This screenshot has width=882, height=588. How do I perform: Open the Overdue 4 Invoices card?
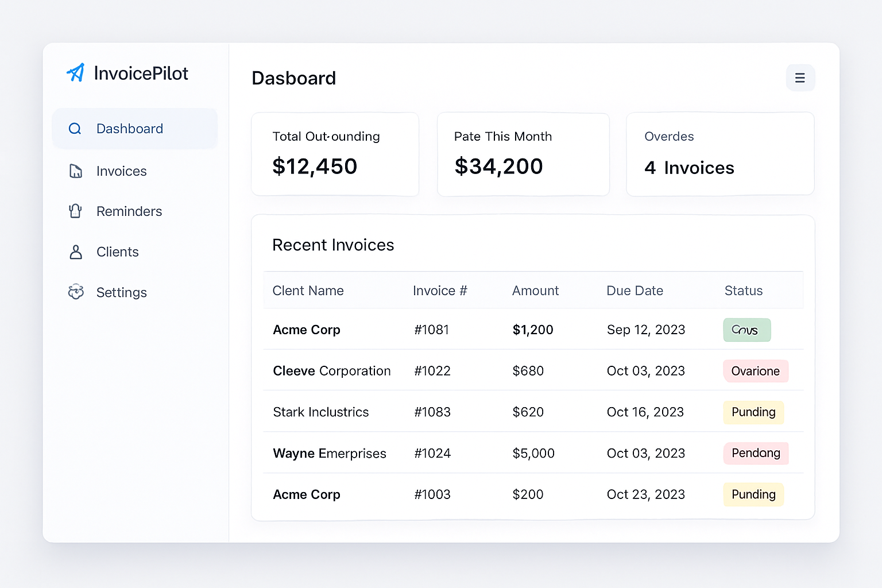click(x=720, y=154)
